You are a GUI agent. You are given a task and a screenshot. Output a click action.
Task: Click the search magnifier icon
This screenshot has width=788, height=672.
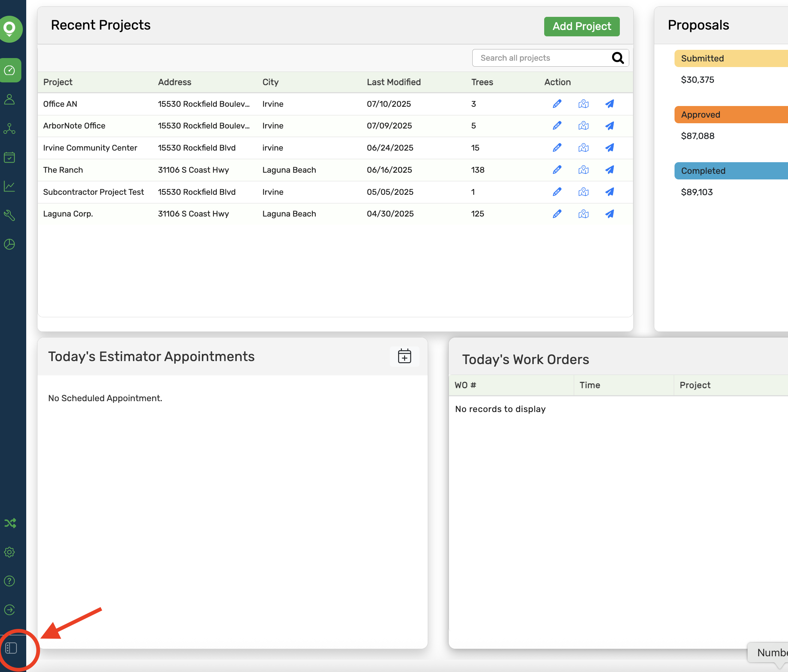(x=618, y=58)
